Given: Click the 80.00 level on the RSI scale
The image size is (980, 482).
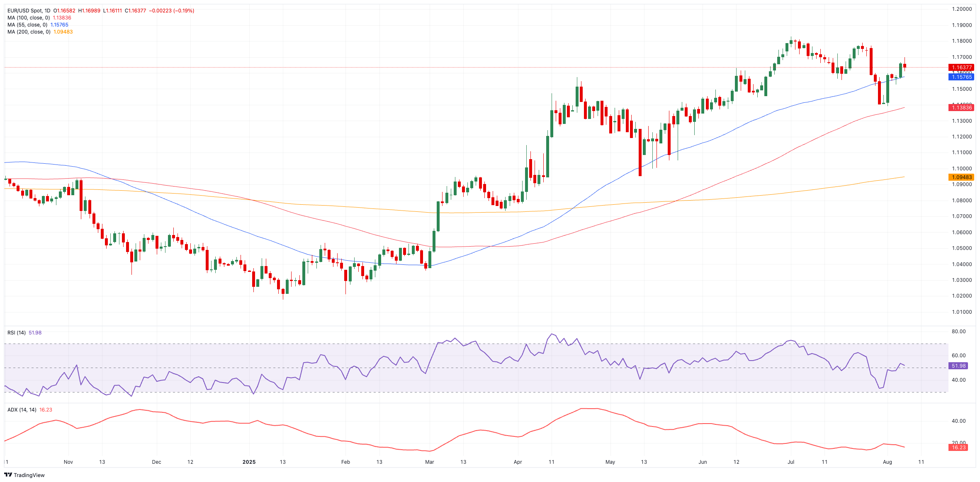Looking at the screenshot, I should pos(958,332).
